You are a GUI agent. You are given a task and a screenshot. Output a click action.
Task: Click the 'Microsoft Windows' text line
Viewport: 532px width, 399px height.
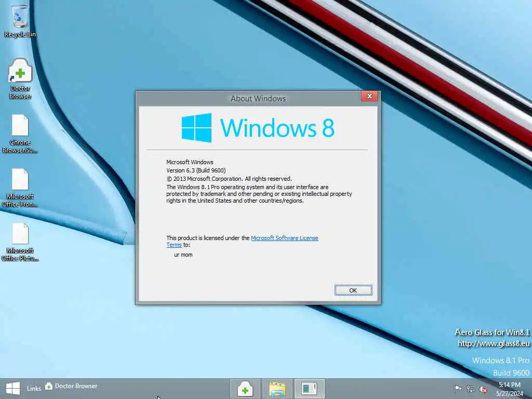(190, 162)
